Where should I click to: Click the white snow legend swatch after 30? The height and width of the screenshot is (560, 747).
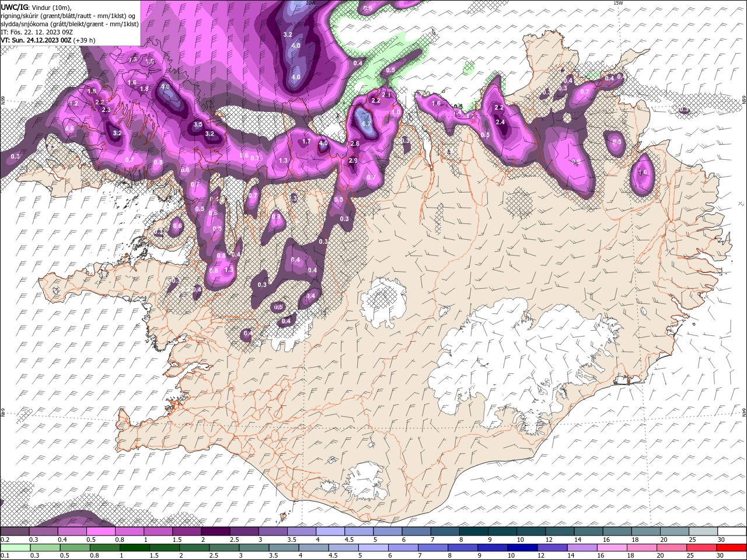(732, 531)
